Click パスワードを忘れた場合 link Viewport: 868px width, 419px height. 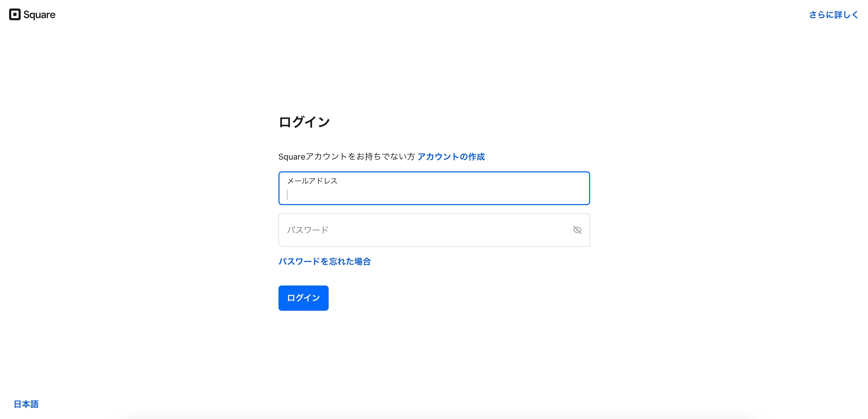point(325,261)
